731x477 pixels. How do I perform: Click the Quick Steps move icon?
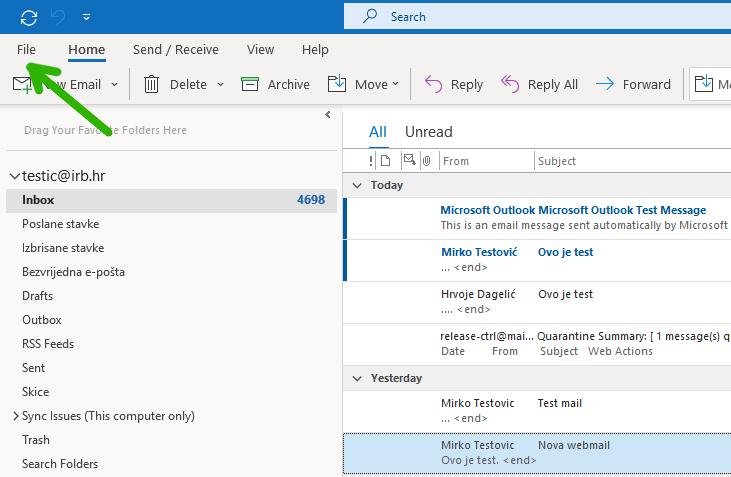point(703,83)
